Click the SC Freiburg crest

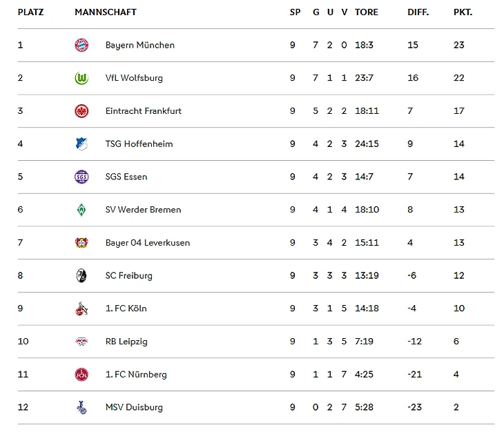coord(81,275)
